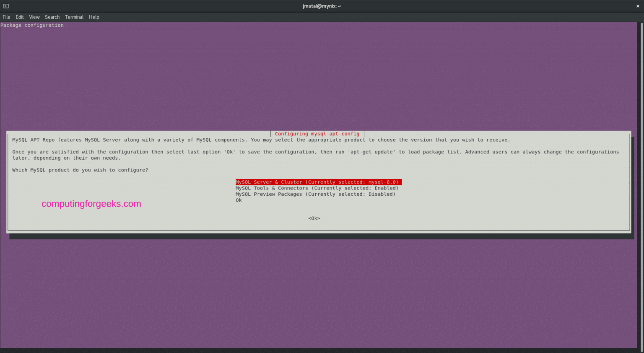Click the Configuring mysql-apt-config dialog title
The width and height of the screenshot is (644, 353).
click(317, 134)
